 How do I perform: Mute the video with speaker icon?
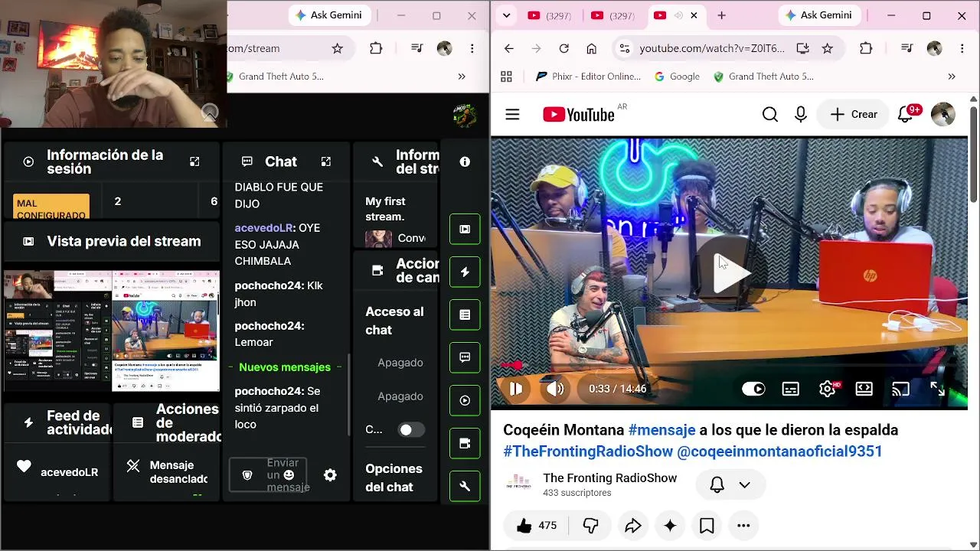click(555, 389)
